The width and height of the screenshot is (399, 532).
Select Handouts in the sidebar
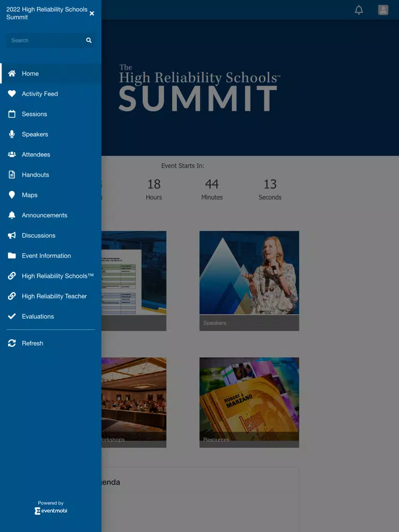coord(51,174)
